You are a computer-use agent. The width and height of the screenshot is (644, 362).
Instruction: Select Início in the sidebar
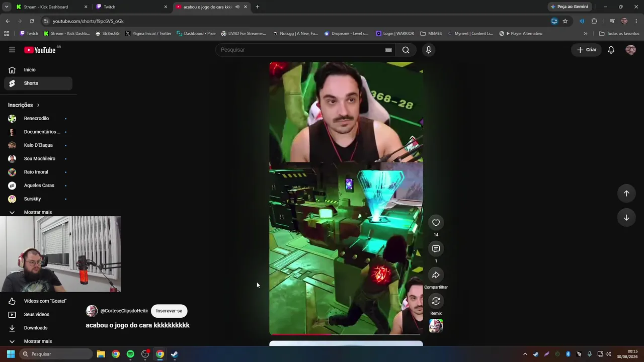38,70
